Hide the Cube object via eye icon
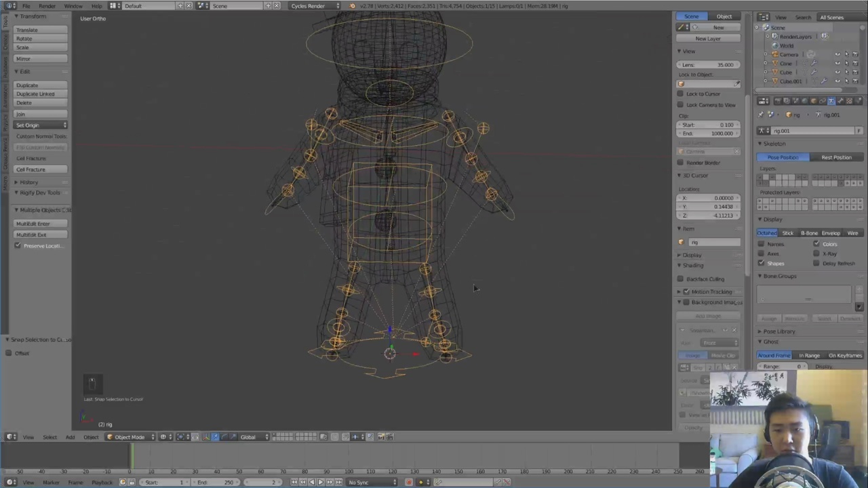 click(837, 72)
